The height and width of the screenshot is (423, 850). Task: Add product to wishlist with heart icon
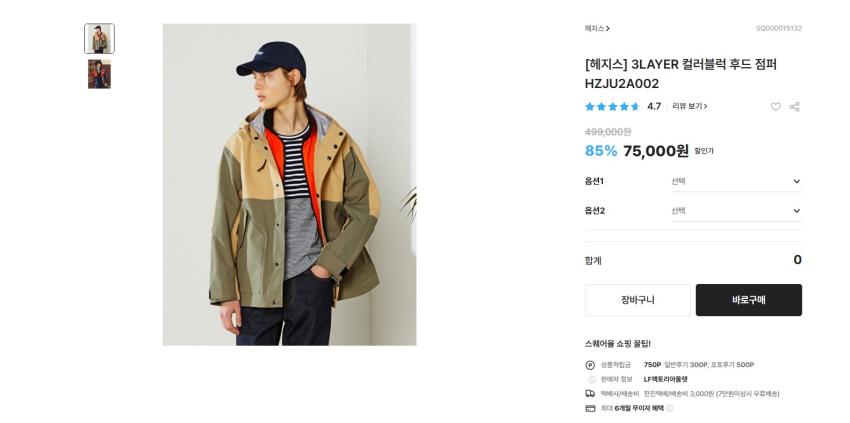(776, 107)
